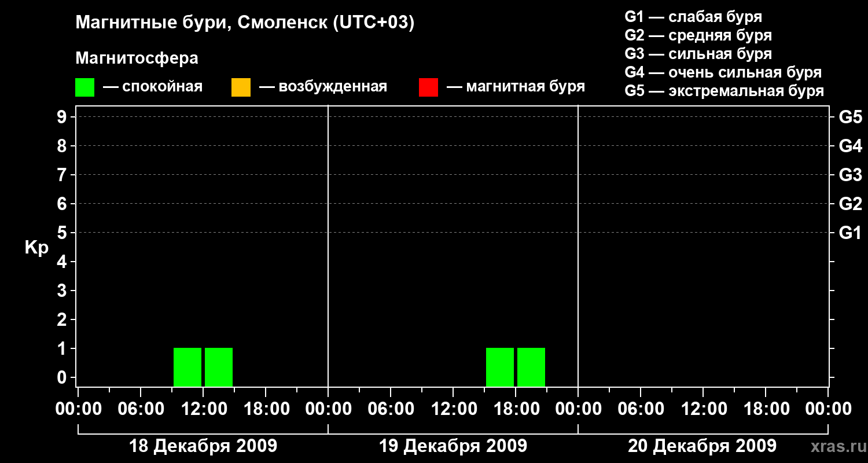Screen dimensions: 868x463
Task: Click the 'G5' right axis label
Action: 850,117
